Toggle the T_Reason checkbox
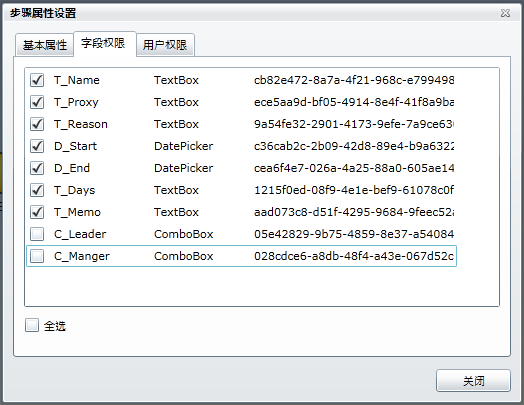 tap(37, 124)
